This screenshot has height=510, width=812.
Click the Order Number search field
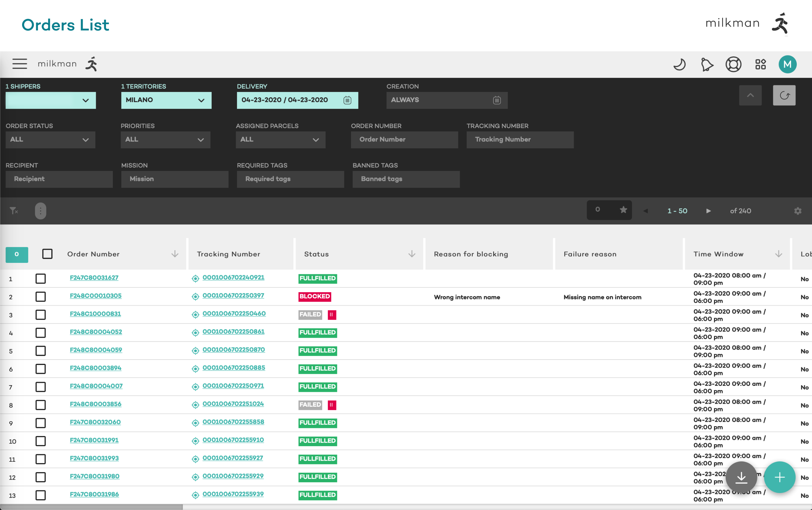pos(404,140)
